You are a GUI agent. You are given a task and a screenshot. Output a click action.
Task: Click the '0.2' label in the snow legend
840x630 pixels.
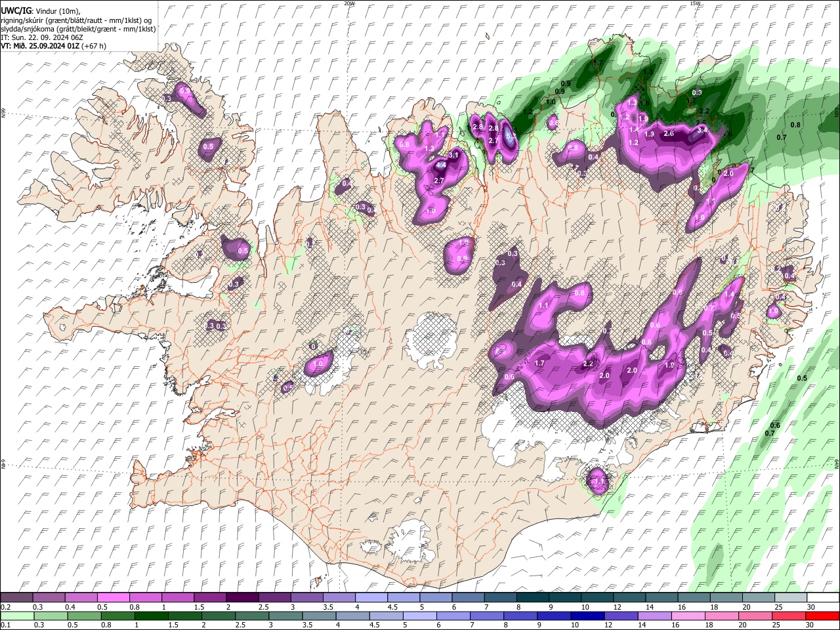click(5, 607)
